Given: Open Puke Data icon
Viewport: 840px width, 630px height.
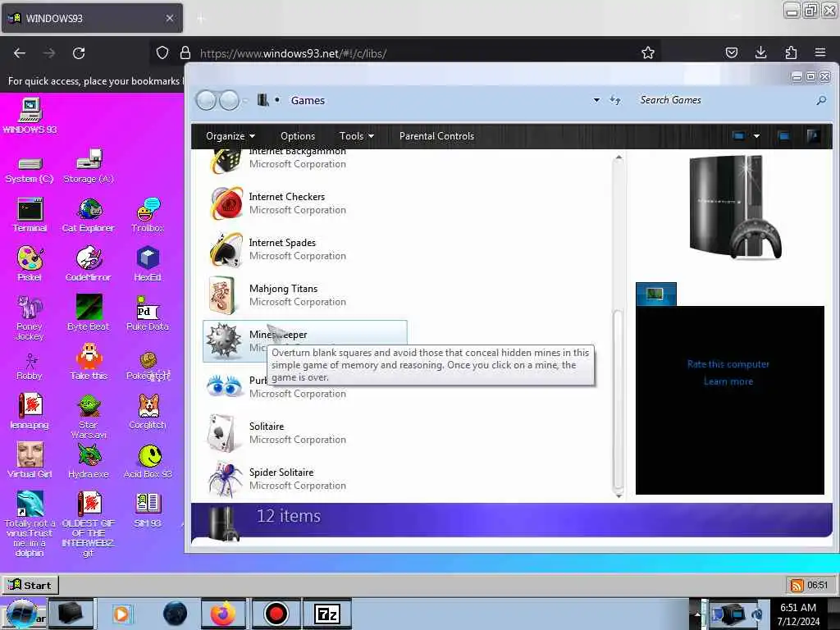Looking at the screenshot, I should 148,313.
